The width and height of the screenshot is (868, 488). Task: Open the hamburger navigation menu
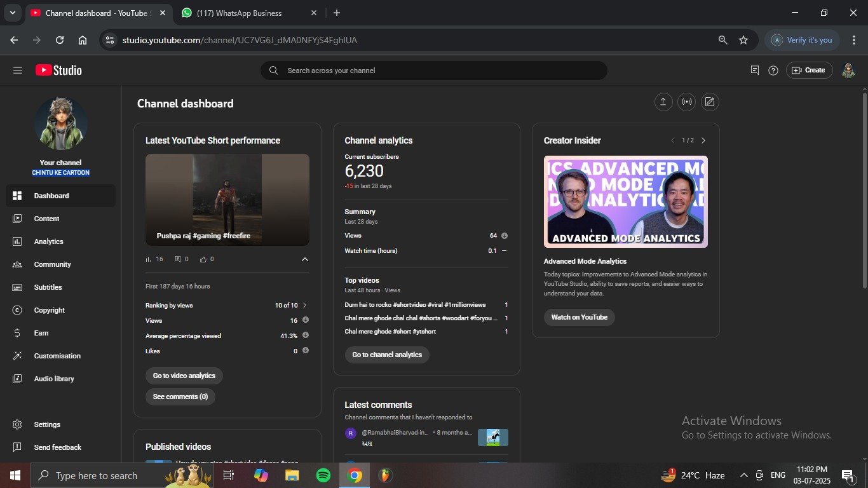click(x=18, y=71)
